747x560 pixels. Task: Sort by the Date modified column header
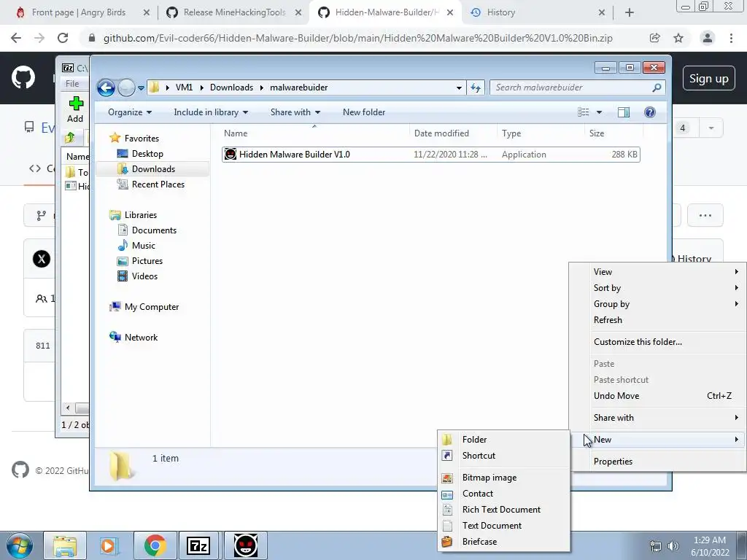[x=441, y=133]
